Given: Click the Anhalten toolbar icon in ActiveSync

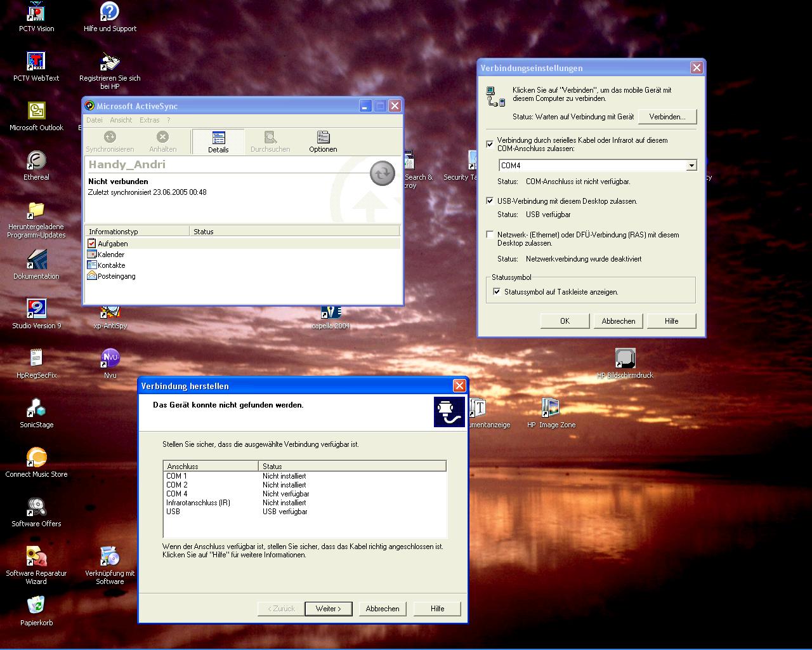Looking at the screenshot, I should pos(162,142).
